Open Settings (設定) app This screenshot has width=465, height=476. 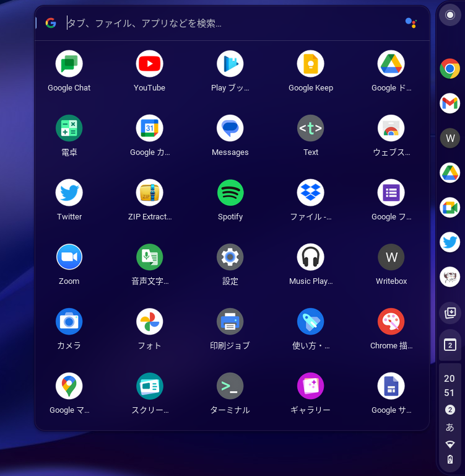coord(230,257)
